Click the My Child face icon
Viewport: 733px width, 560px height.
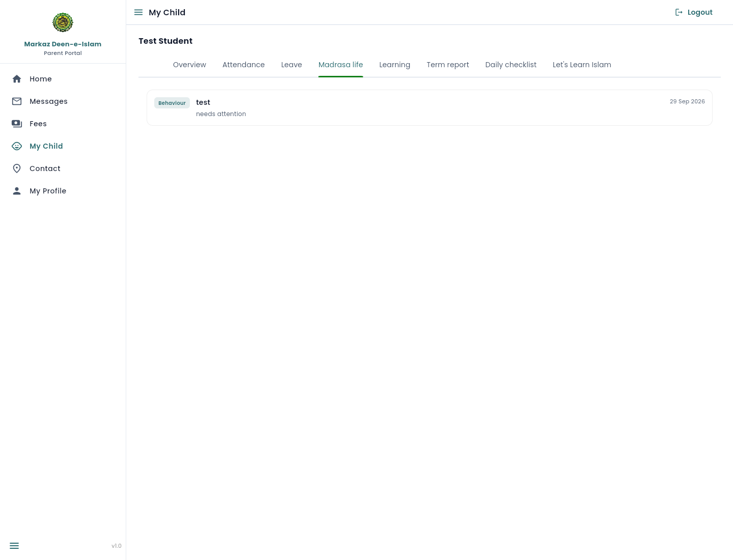(17, 146)
